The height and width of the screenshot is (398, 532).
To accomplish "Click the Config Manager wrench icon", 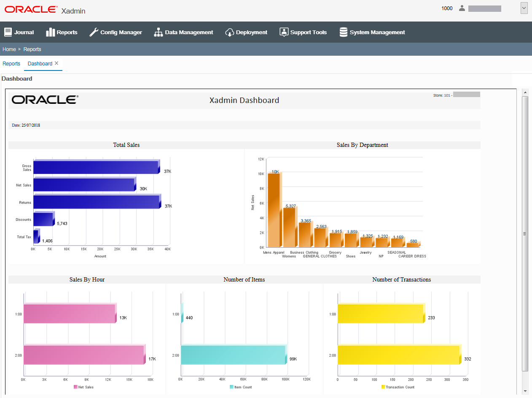I will (94, 32).
